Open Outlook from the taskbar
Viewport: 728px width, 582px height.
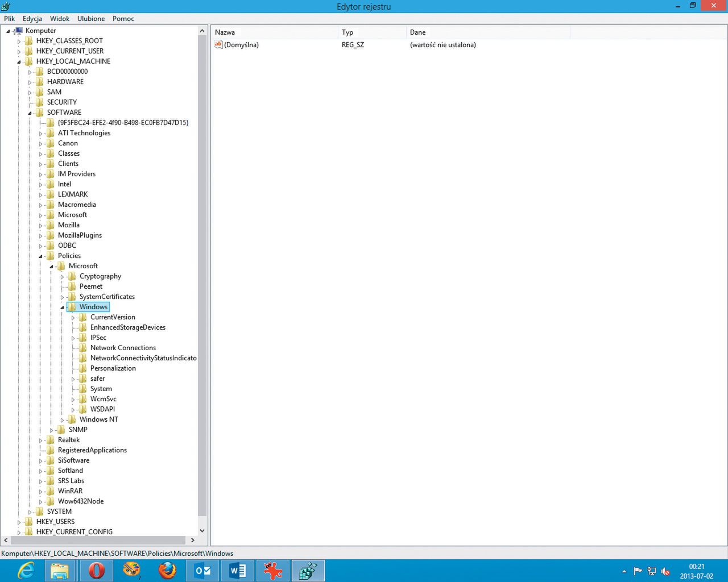[202, 571]
